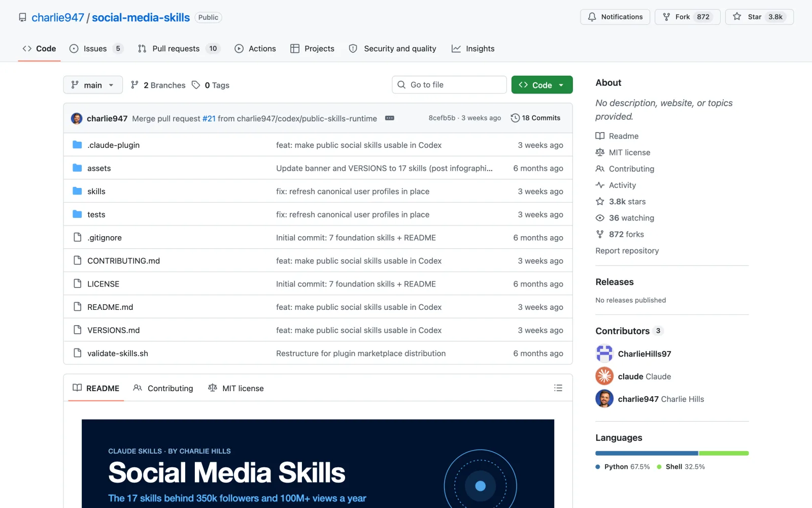Viewport: 812px width, 508px height.
Task: Open the README outline list icon
Action: 558,388
